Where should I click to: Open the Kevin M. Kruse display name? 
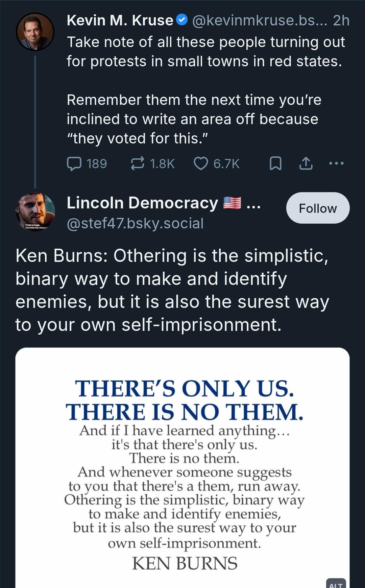pos(120,21)
